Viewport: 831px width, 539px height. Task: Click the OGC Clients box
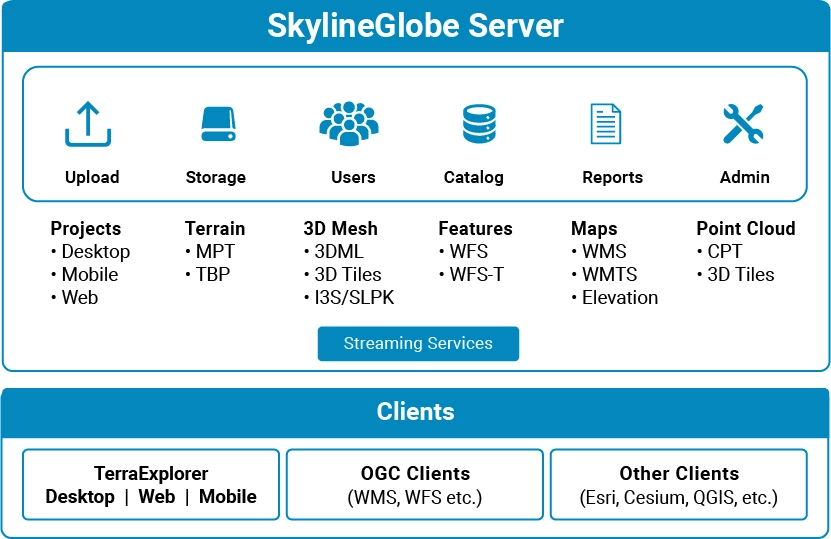pos(415,484)
